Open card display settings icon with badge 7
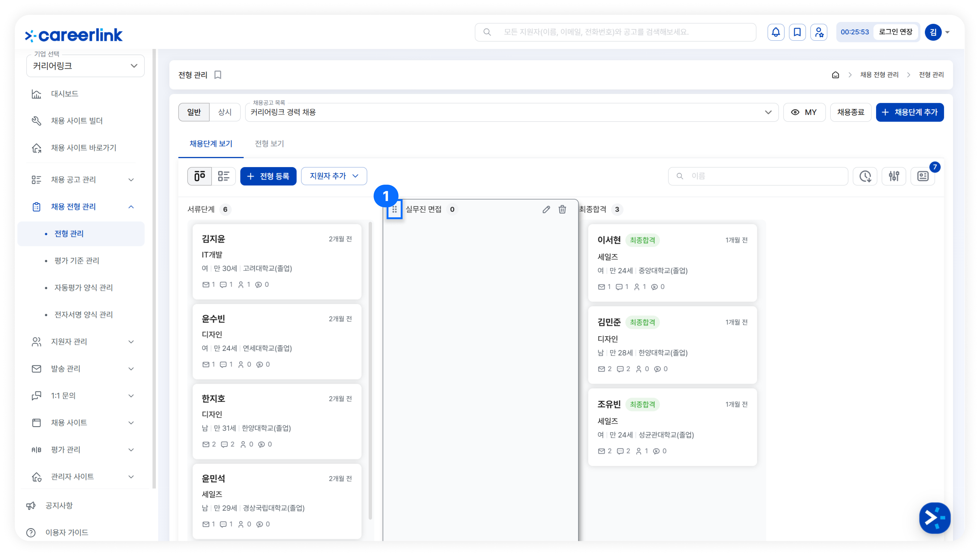 923,176
